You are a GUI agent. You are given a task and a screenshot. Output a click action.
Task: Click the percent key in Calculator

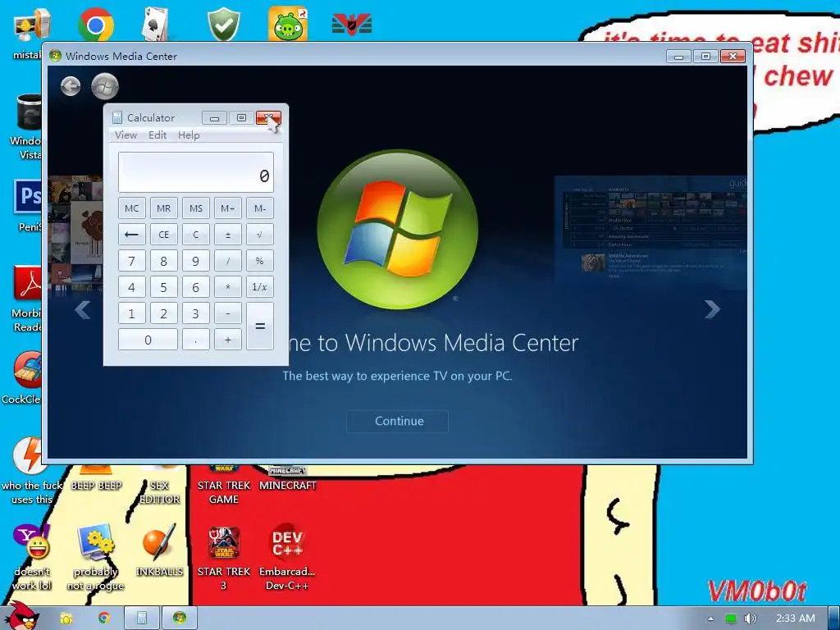click(260, 261)
